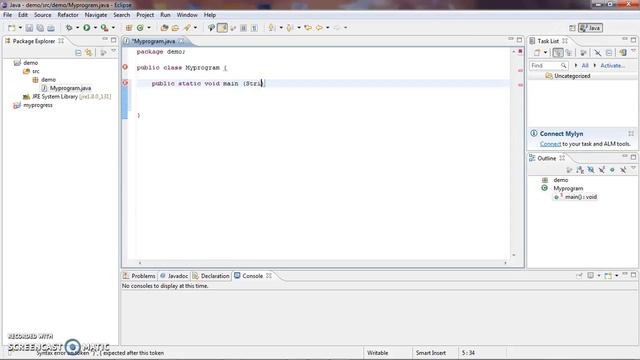Select the Java perspective button

tap(590, 28)
